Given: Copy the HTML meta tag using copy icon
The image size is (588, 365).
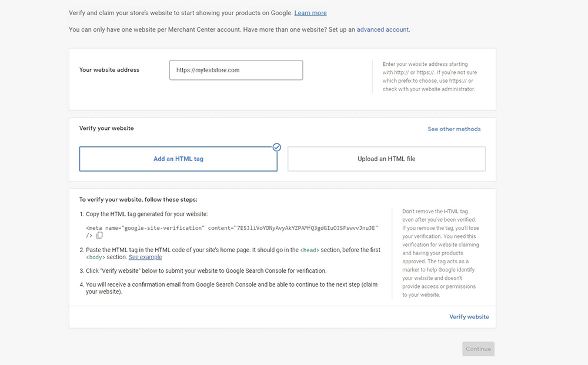Looking at the screenshot, I should point(99,236).
